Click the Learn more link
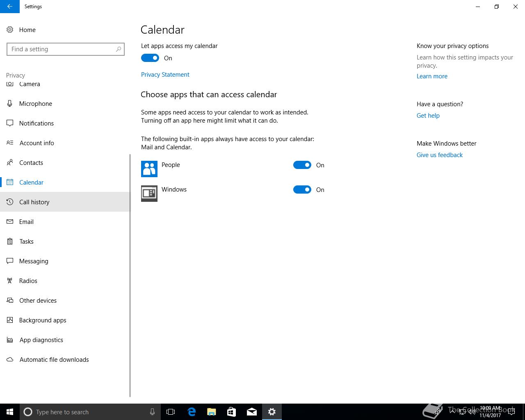This screenshot has width=525, height=420. pos(432,76)
